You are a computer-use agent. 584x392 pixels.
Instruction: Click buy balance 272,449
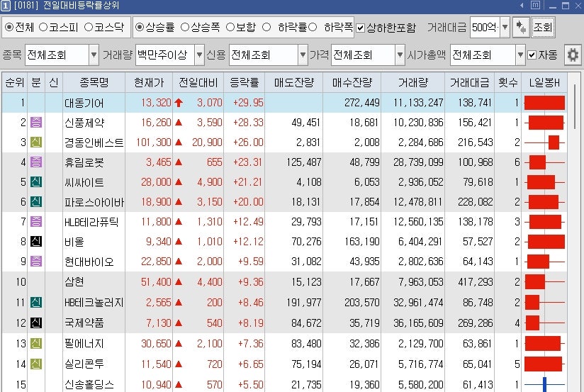click(x=362, y=103)
